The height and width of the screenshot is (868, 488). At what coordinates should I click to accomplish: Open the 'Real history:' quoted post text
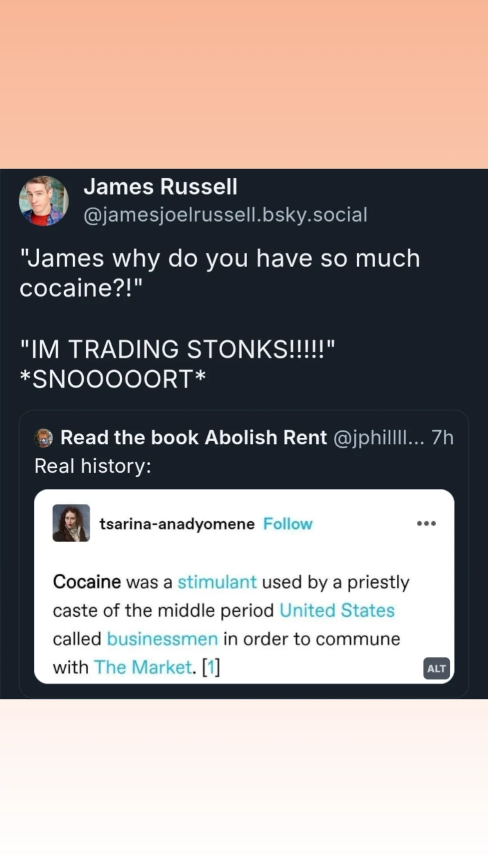tap(93, 466)
